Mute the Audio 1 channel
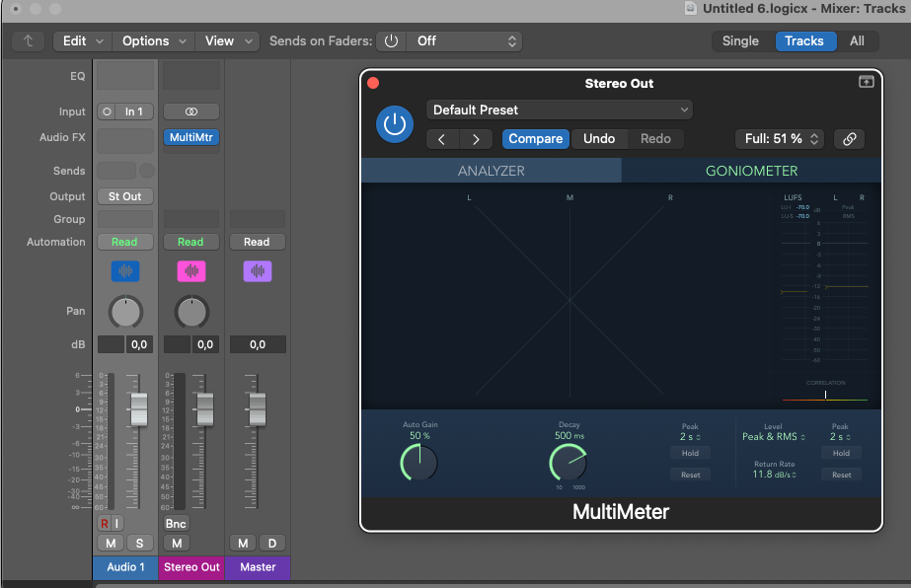The width and height of the screenshot is (911, 588). 111,544
